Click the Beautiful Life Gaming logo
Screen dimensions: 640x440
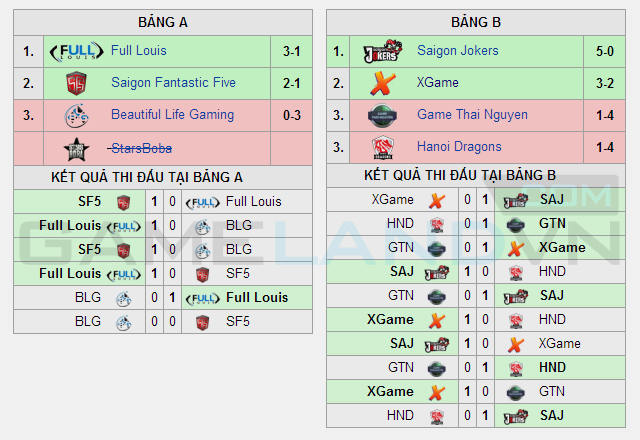click(76, 116)
